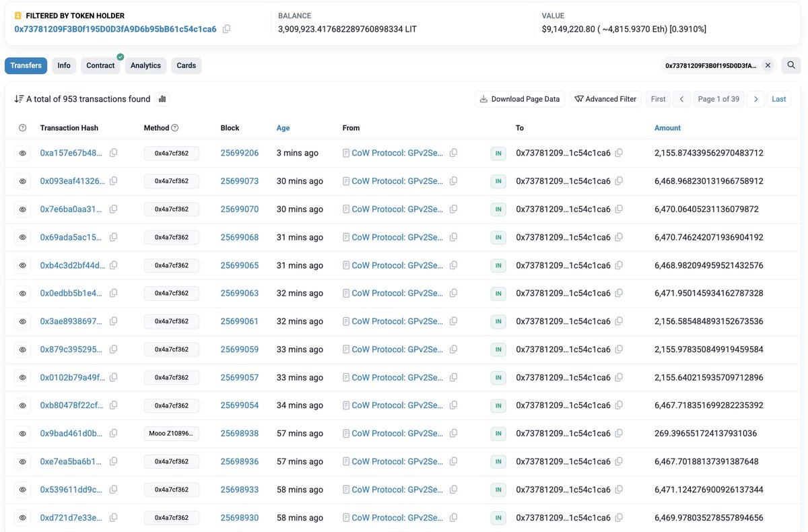
Task: Click method 0x4a7cf362 in block 25699057 row
Action: point(172,378)
